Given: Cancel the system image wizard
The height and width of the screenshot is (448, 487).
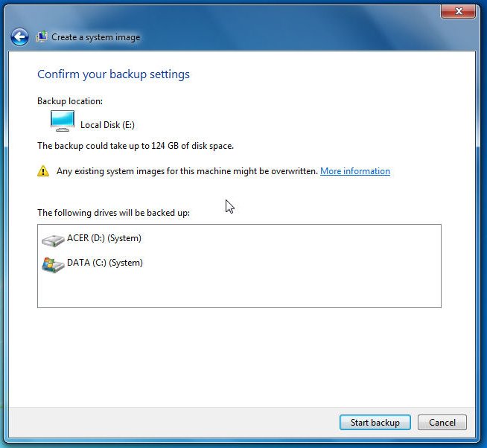Looking at the screenshot, I should pyautogui.click(x=442, y=422).
